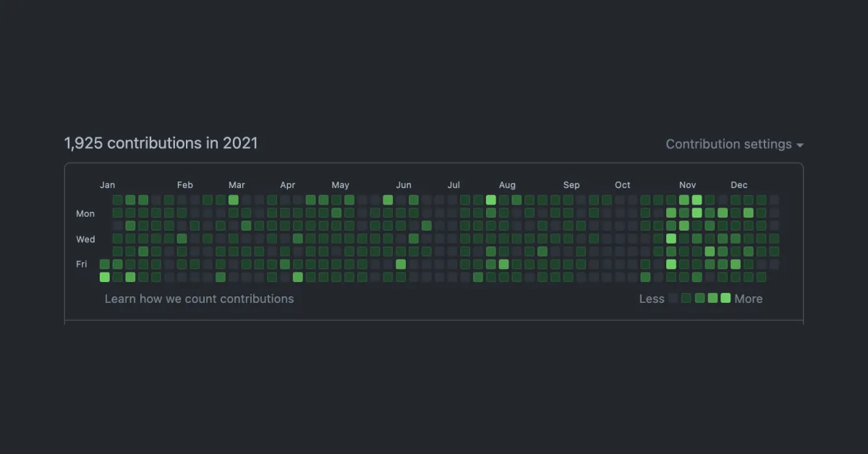The width and height of the screenshot is (868, 454).
Task: Click the Nov month label
Action: tap(687, 185)
